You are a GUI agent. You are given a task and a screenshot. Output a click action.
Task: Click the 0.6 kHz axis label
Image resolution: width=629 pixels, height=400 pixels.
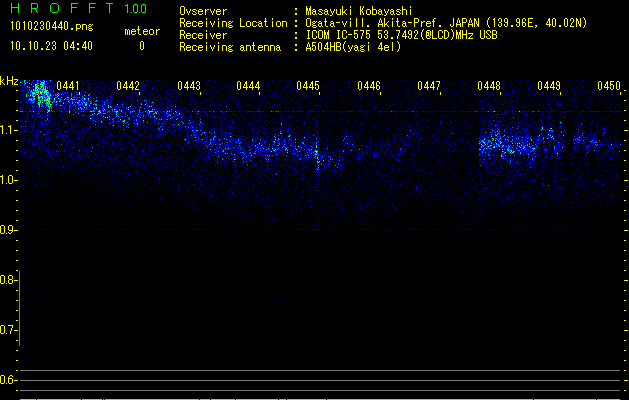tap(8, 380)
